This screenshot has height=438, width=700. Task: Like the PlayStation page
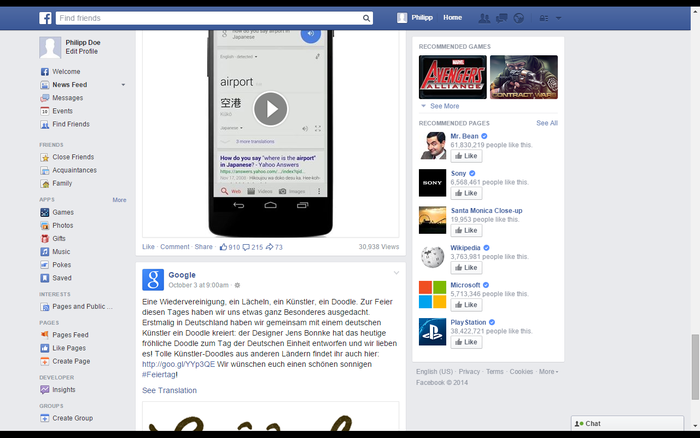pos(466,342)
